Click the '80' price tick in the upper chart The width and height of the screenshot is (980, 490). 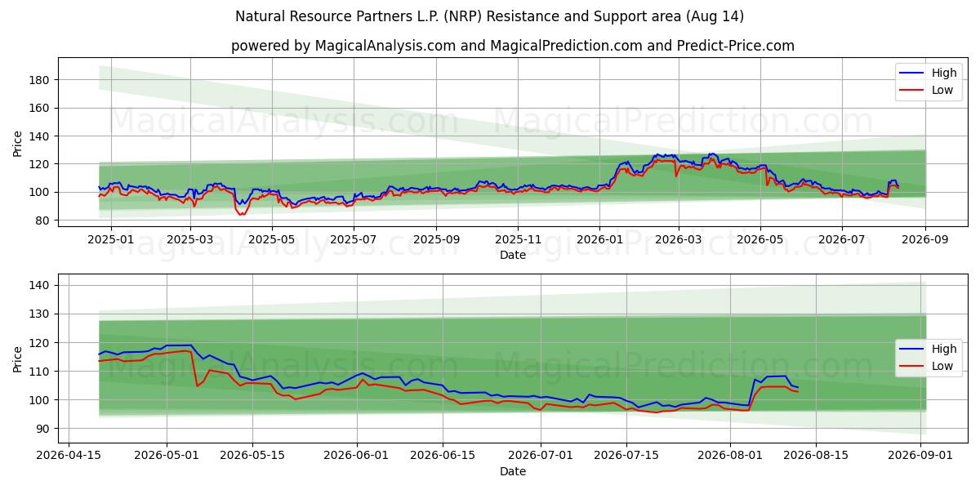44,220
